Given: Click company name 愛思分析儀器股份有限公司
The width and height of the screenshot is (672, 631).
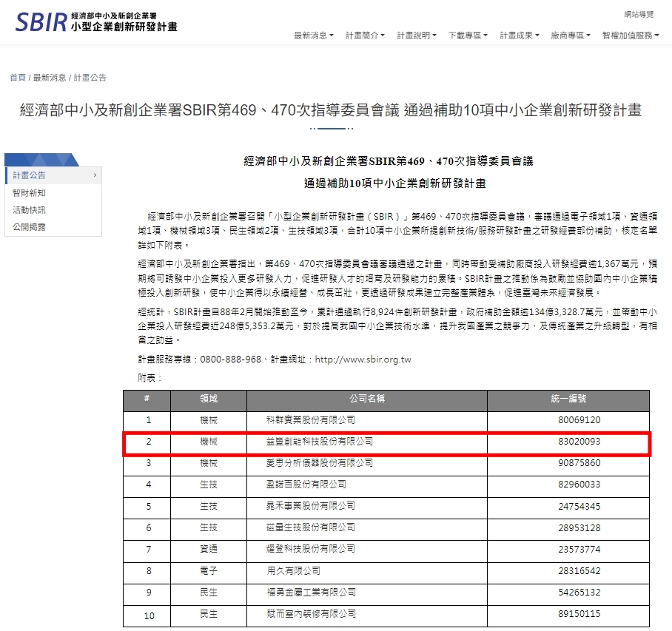Looking at the screenshot, I should click(320, 462).
